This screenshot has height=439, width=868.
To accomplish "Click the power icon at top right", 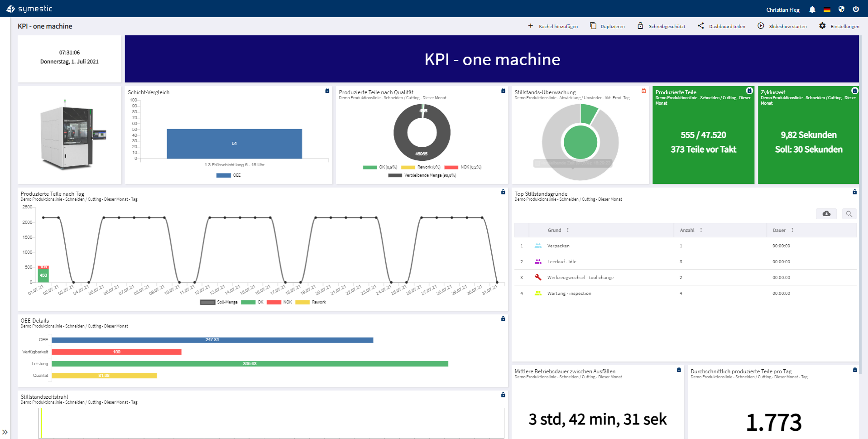I will (x=856, y=9).
